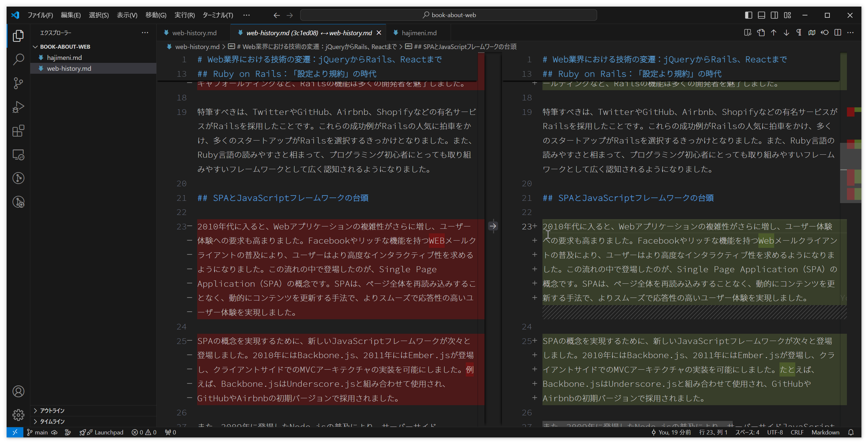Click errors and warnings count in status bar

point(144,432)
